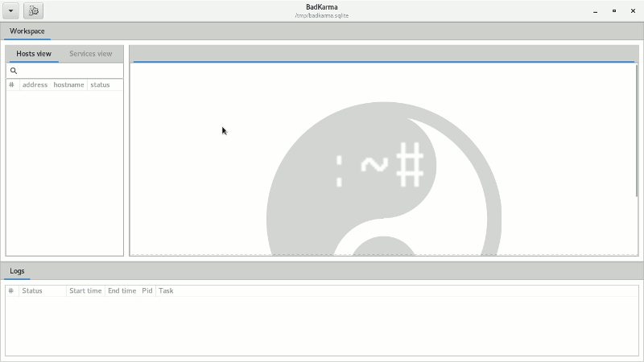Click the Task column header in logs
Viewport: 644px width, 362px height.
pyautogui.click(x=166, y=290)
